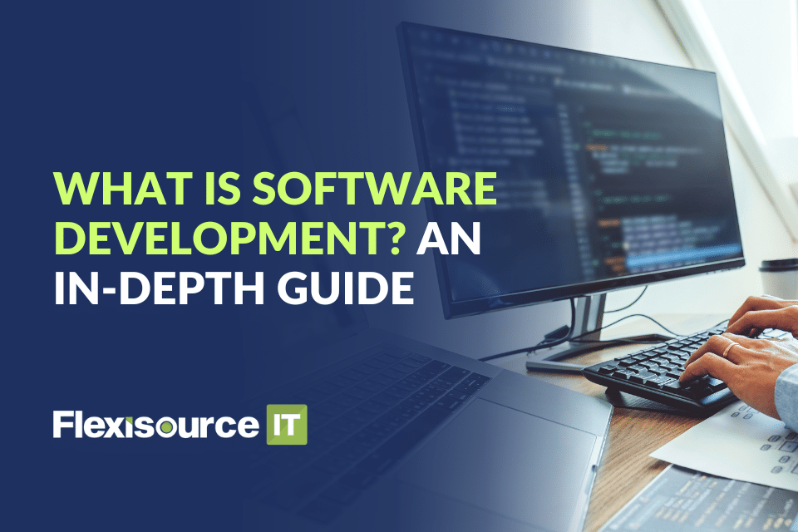The image size is (798, 532).
Task: Click the green IT badge icon
Action: pyautogui.click(x=287, y=425)
